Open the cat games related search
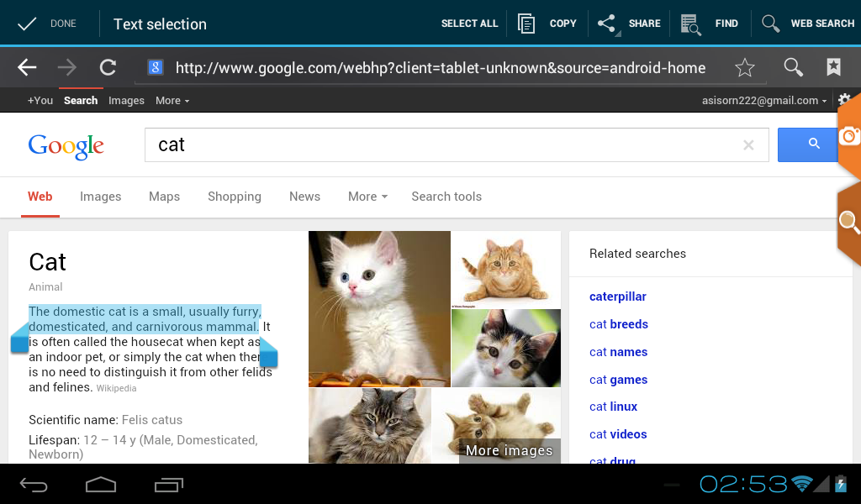 618,380
